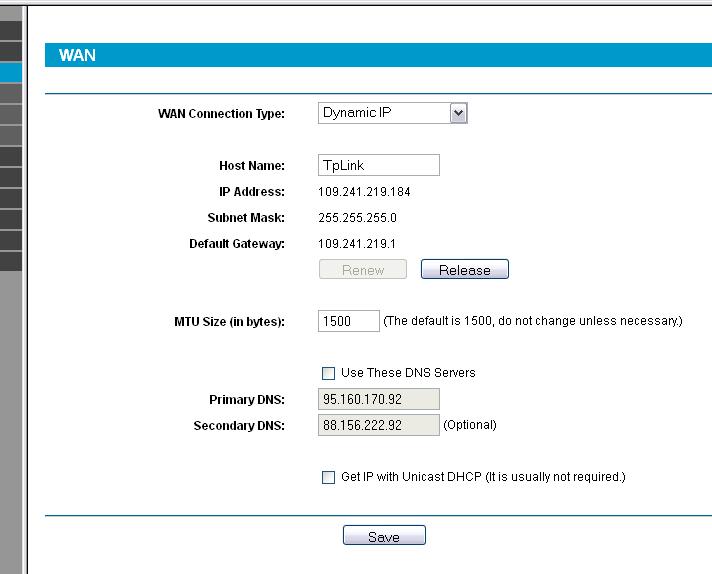The width and height of the screenshot is (712, 574).
Task: Click the bottom-most dark sidebar menu item
Action: click(x=10, y=261)
